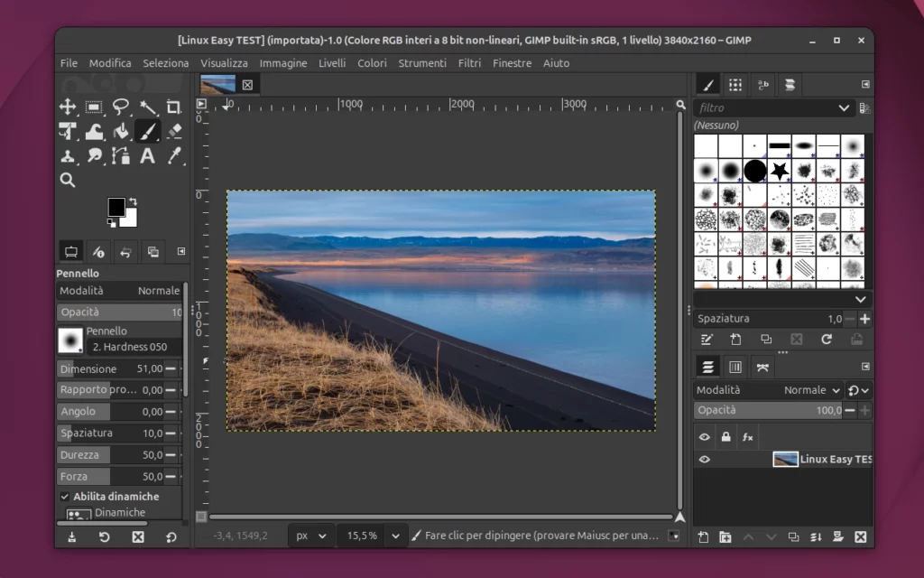924x578 pixels.
Task: Hide the Linux Easy TEST layer
Action: click(x=704, y=460)
